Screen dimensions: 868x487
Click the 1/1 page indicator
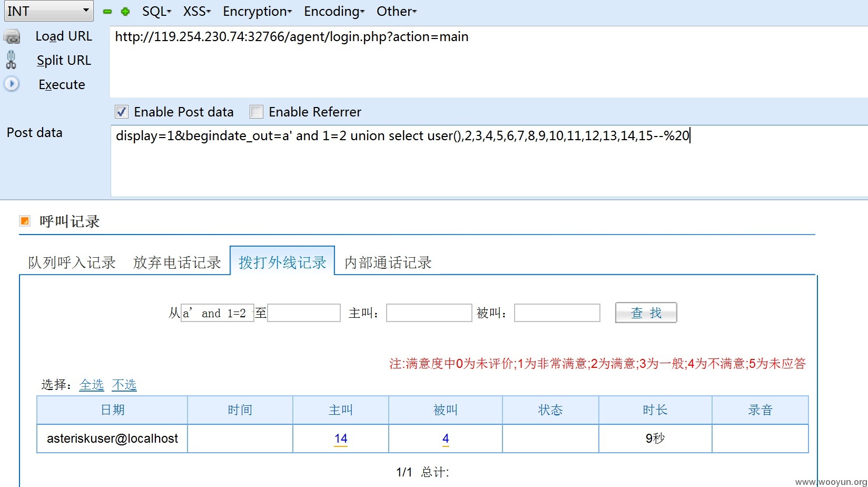(x=404, y=472)
